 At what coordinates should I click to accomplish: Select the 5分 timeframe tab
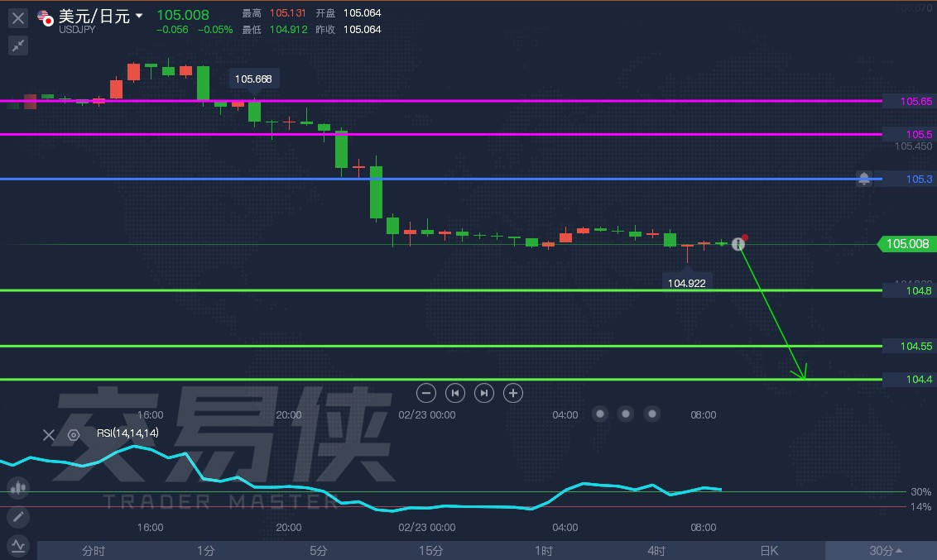coord(319,550)
